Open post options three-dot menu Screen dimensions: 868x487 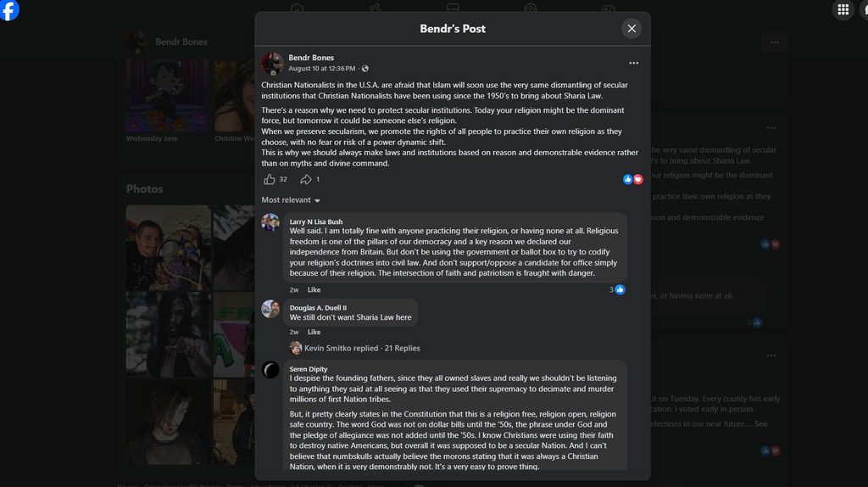click(633, 63)
